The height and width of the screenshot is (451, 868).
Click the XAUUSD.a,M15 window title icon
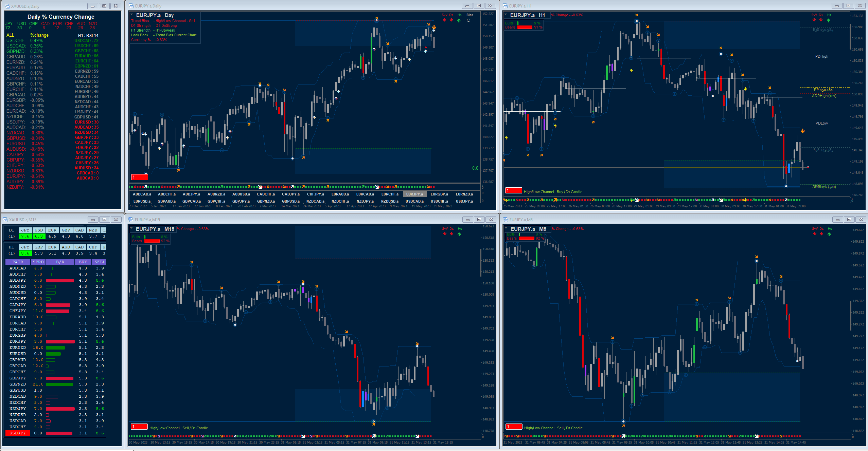click(6, 220)
